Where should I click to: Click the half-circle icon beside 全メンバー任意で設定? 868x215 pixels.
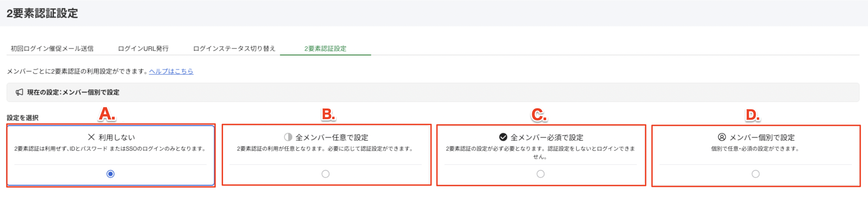[288, 137]
